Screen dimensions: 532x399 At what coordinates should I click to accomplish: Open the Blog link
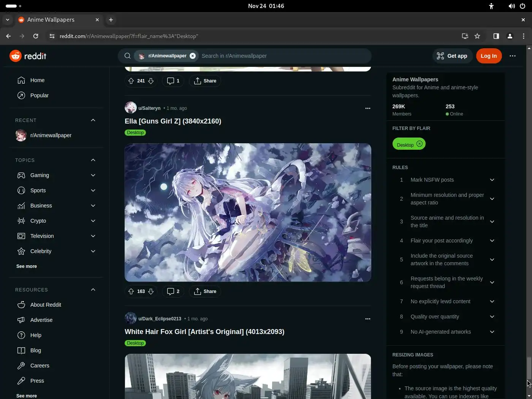click(56, 350)
